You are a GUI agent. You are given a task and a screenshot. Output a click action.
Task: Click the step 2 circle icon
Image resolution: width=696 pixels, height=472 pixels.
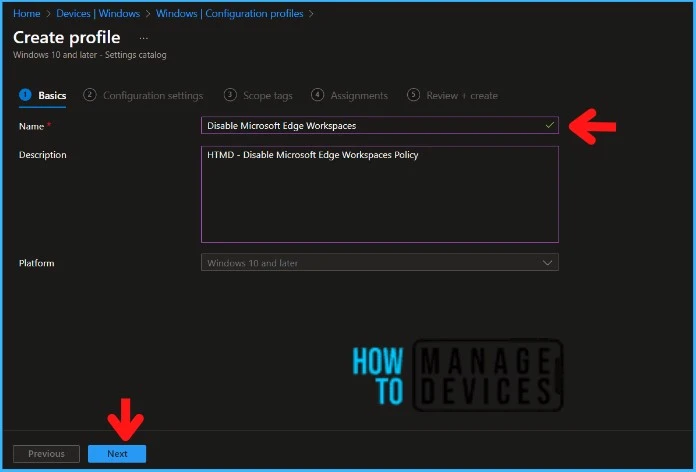click(x=90, y=95)
